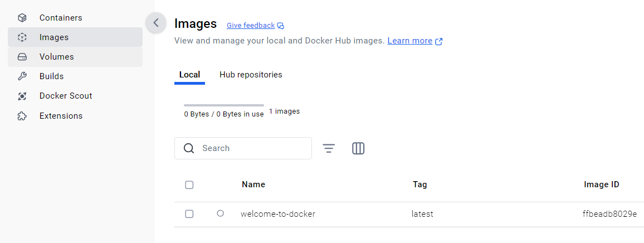The width and height of the screenshot is (644, 243).
Task: Open the Learn more link
Action: [410, 41]
